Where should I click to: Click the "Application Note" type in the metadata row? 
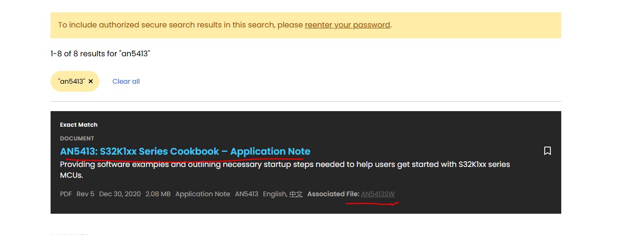pyautogui.click(x=202, y=194)
